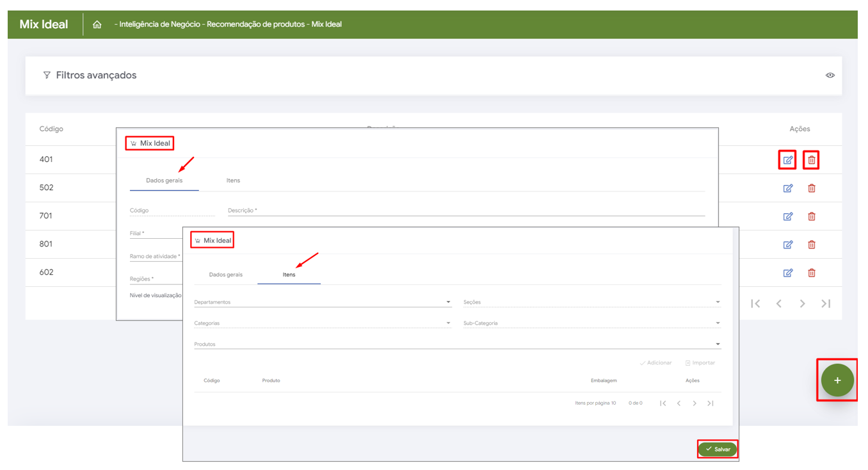Expand the Produtos dropdown

click(x=717, y=344)
